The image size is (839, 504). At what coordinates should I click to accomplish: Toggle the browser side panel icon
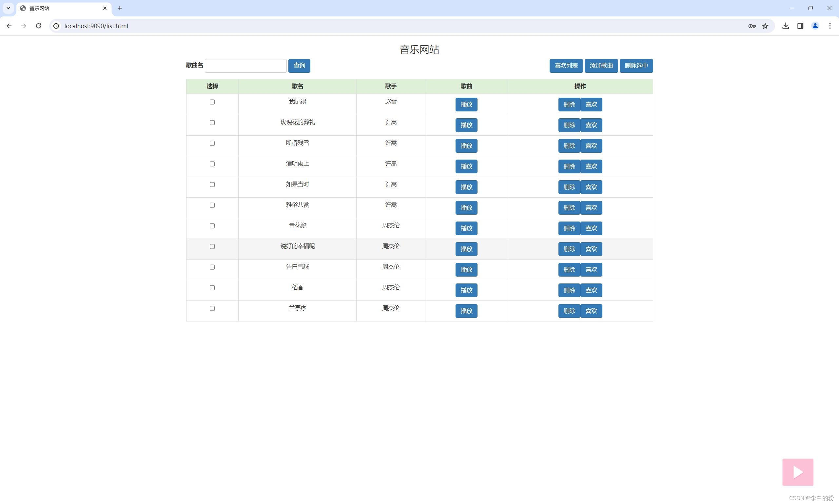(800, 26)
